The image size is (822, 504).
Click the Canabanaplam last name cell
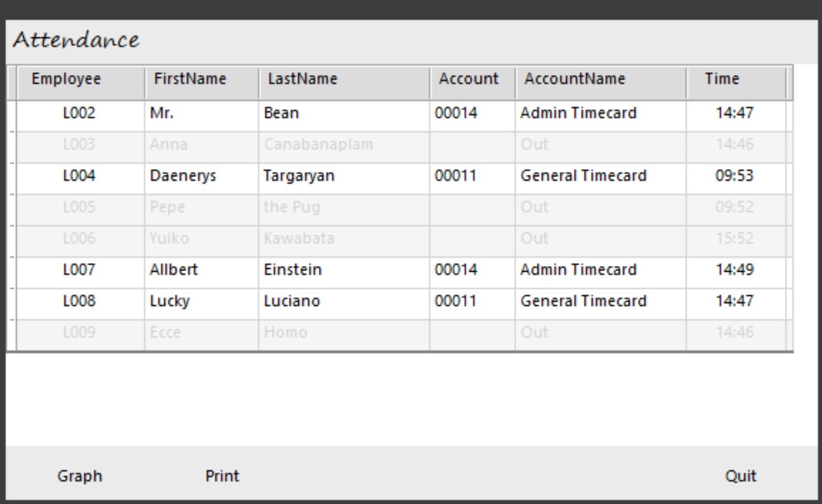(x=318, y=145)
